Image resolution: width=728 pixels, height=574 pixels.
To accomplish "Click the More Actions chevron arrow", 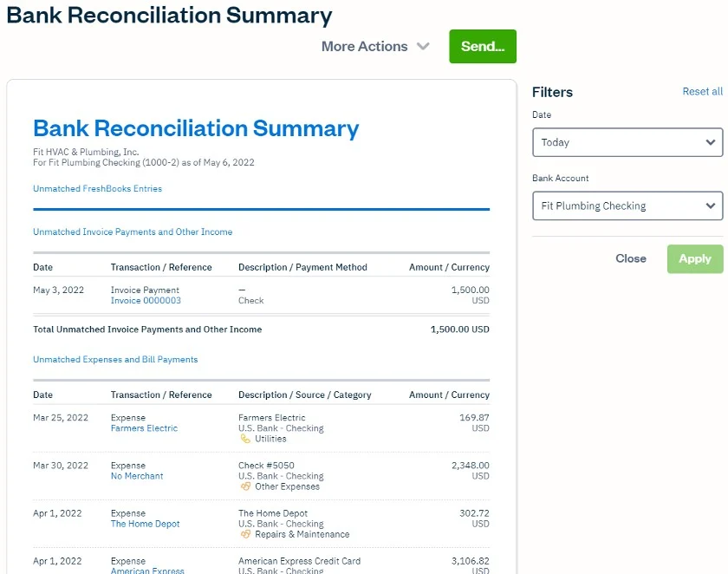I will click(423, 47).
